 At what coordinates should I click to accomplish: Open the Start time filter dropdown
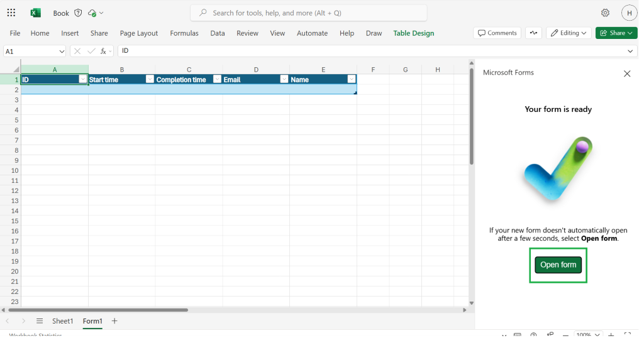coord(150,79)
